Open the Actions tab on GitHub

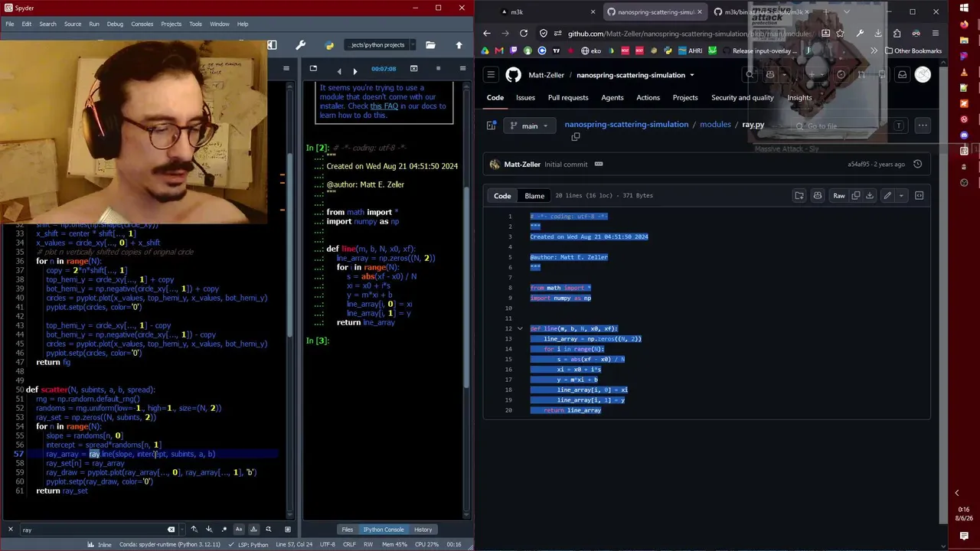point(648,98)
